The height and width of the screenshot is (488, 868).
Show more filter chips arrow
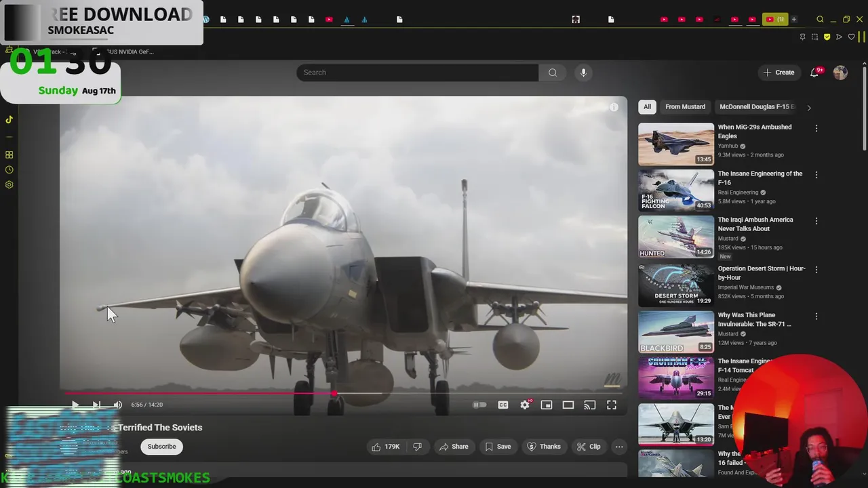(808, 107)
